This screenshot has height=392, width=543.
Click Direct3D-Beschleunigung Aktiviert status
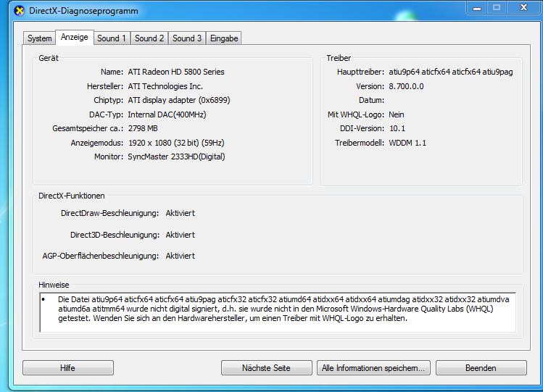(180, 235)
